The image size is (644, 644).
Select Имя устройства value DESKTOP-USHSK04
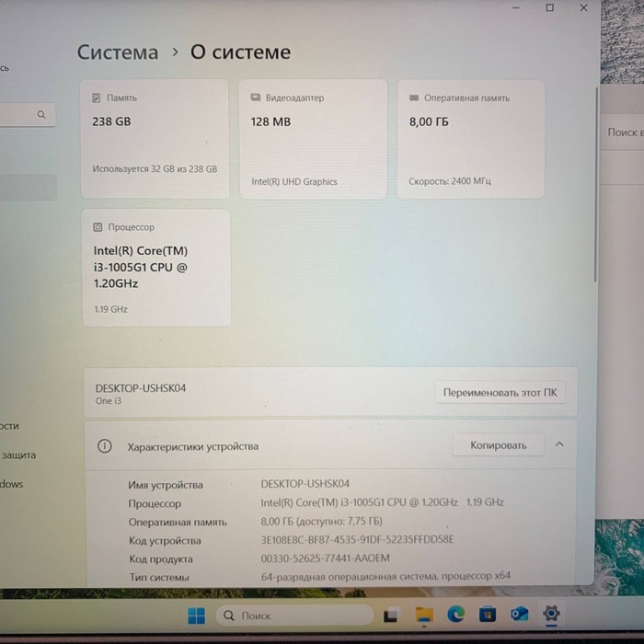(x=305, y=484)
